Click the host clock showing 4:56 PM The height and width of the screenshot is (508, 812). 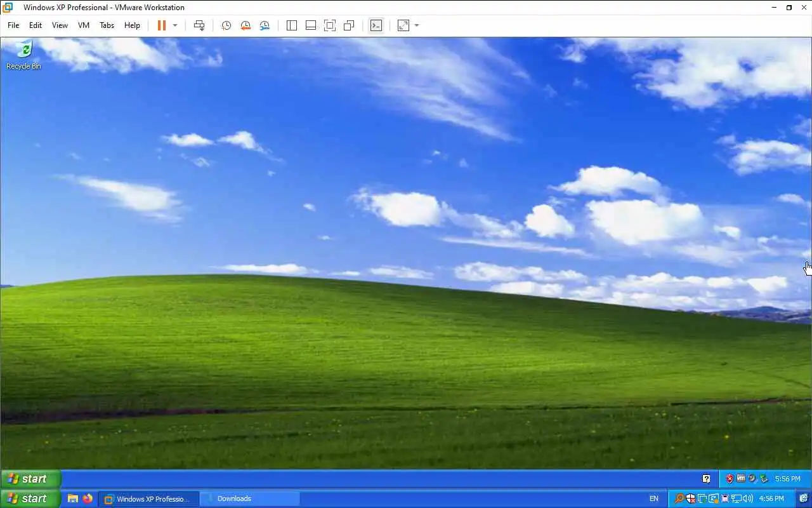pos(771,498)
